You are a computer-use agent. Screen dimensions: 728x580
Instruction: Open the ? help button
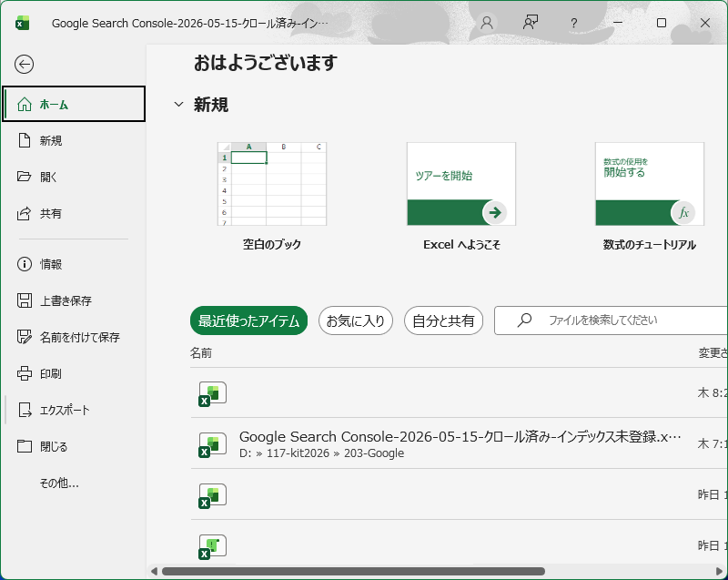pyautogui.click(x=574, y=23)
